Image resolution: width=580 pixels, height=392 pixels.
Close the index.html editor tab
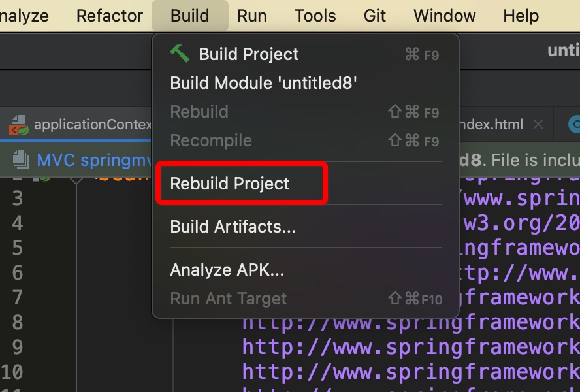click(538, 124)
